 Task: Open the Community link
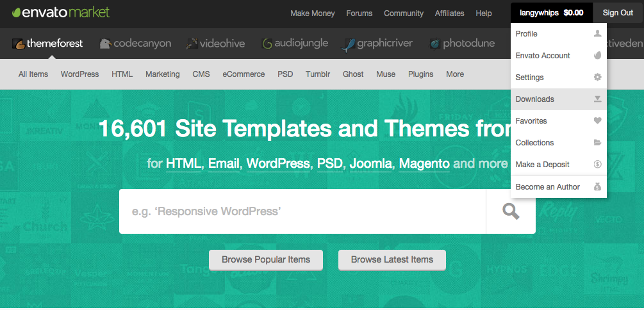404,13
